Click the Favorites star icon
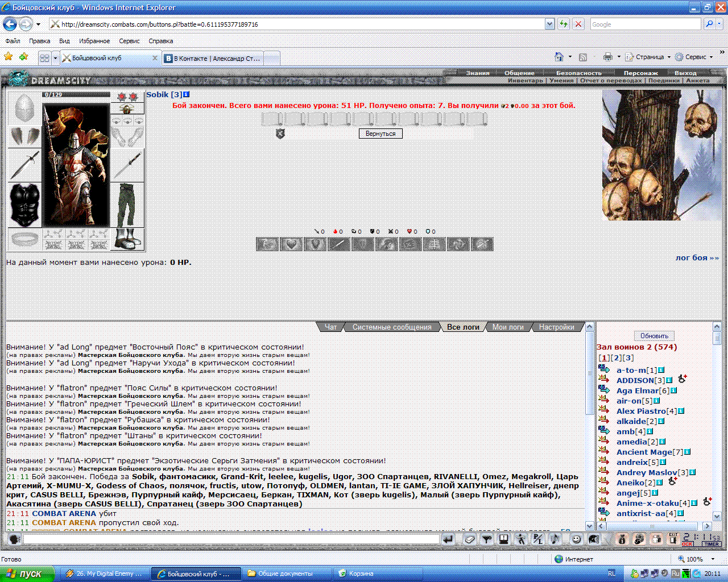 [x=8, y=56]
